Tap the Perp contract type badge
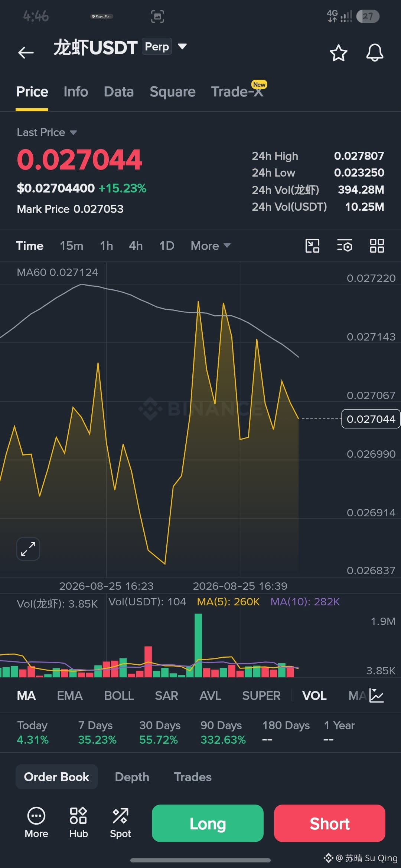The height and width of the screenshot is (868, 401). [x=157, y=46]
